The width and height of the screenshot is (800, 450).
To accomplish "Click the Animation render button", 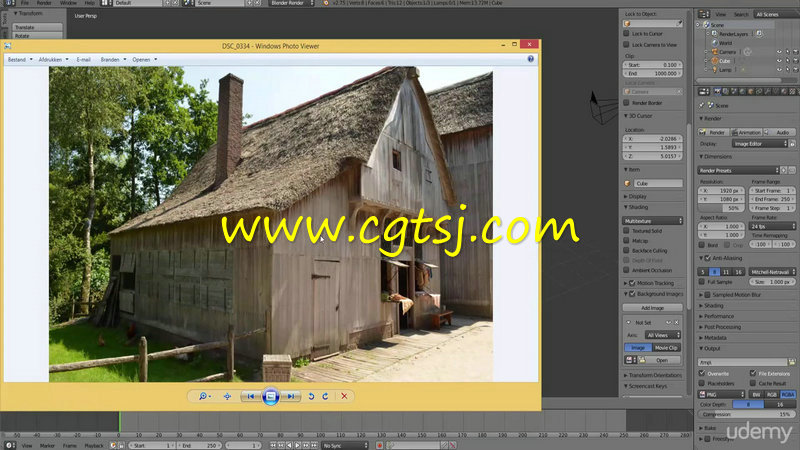I will click(x=746, y=132).
